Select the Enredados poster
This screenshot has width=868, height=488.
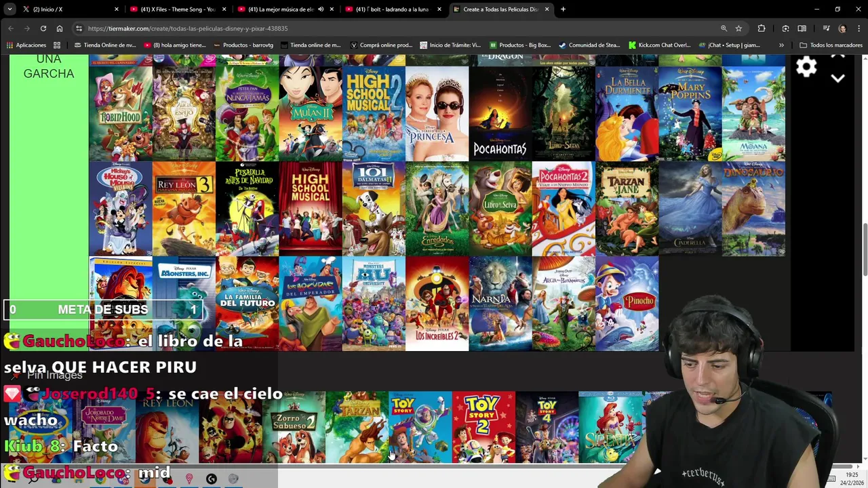click(437, 209)
